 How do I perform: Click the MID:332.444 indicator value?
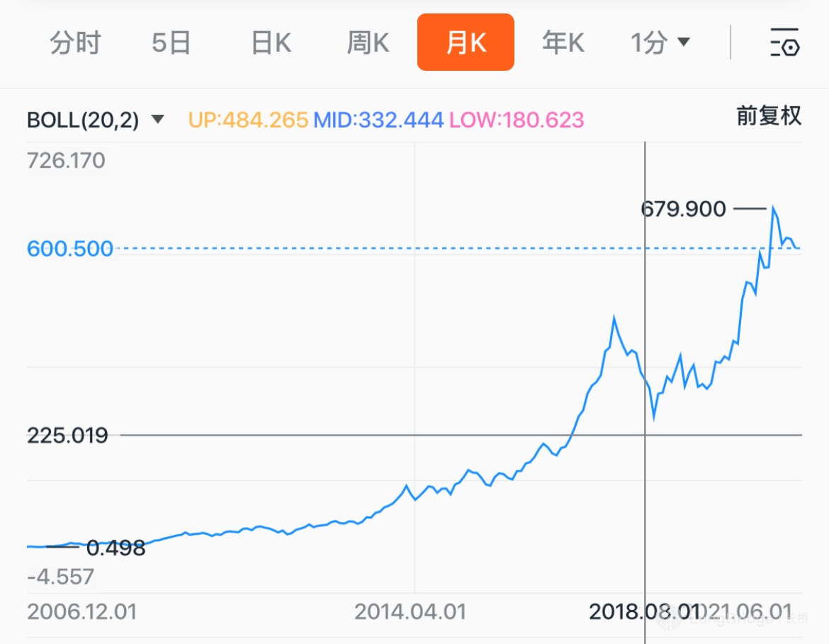click(378, 120)
